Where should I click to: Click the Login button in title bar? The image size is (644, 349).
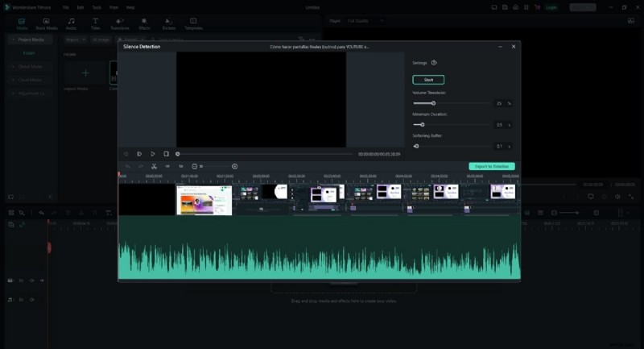click(x=551, y=7)
